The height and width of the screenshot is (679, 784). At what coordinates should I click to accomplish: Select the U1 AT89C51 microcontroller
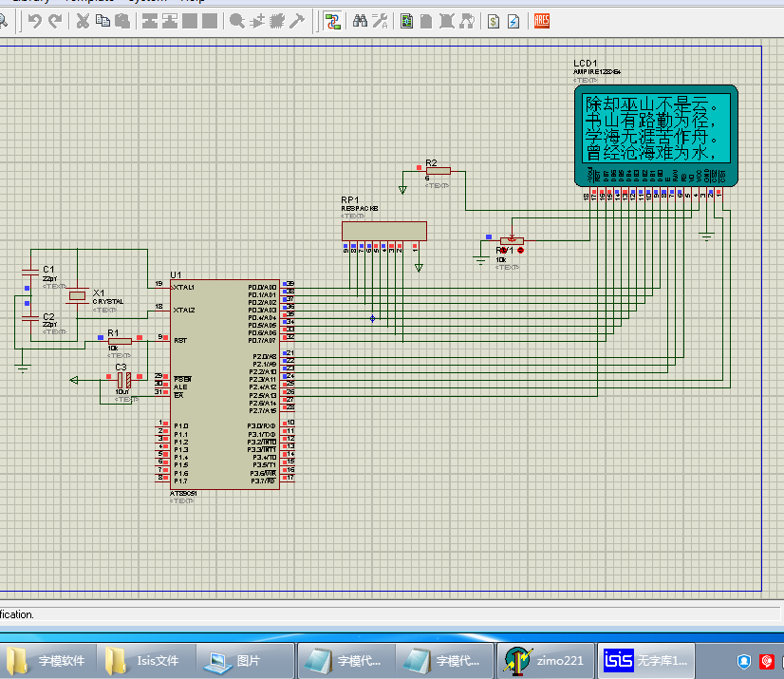pos(225,385)
